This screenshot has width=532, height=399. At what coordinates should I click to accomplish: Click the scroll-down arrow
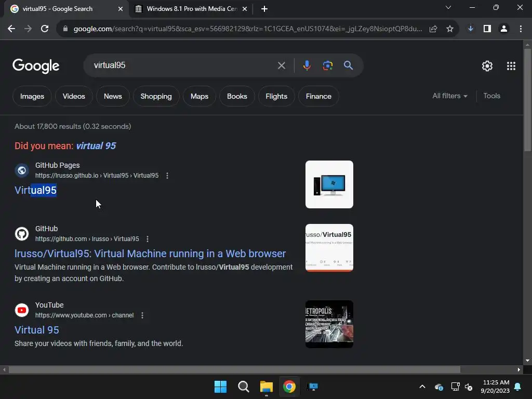click(x=527, y=361)
